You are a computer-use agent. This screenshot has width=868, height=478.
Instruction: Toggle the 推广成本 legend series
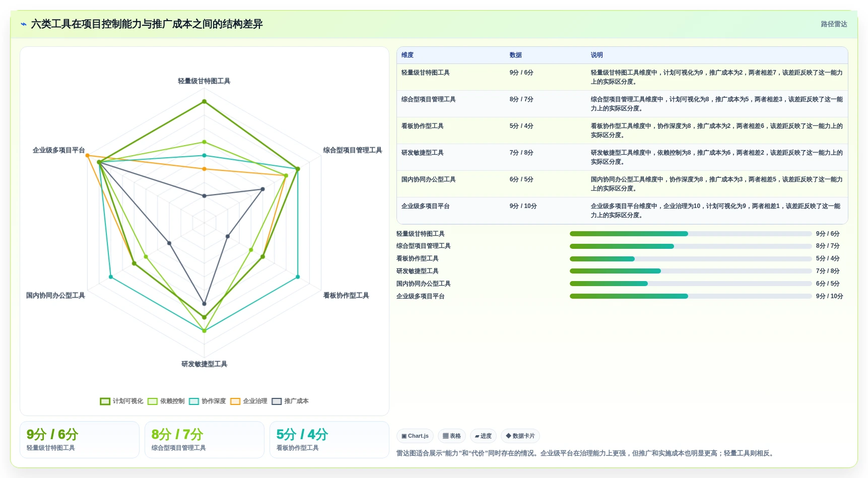pos(290,401)
